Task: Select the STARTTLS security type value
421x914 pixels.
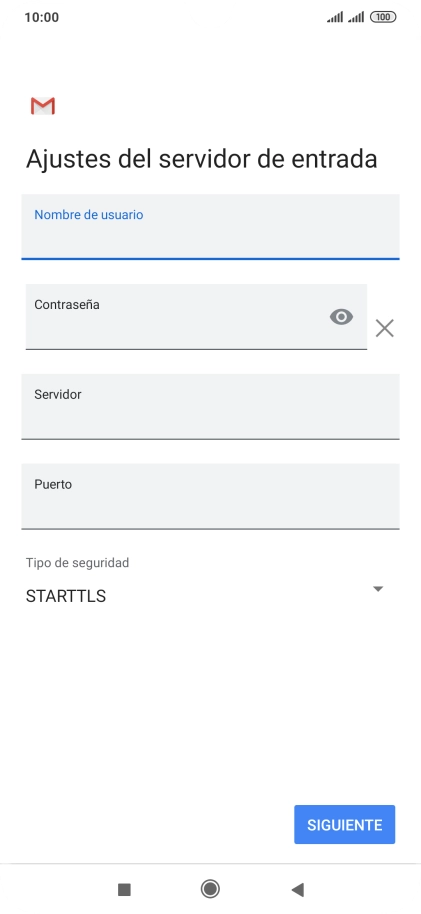Action: point(66,596)
